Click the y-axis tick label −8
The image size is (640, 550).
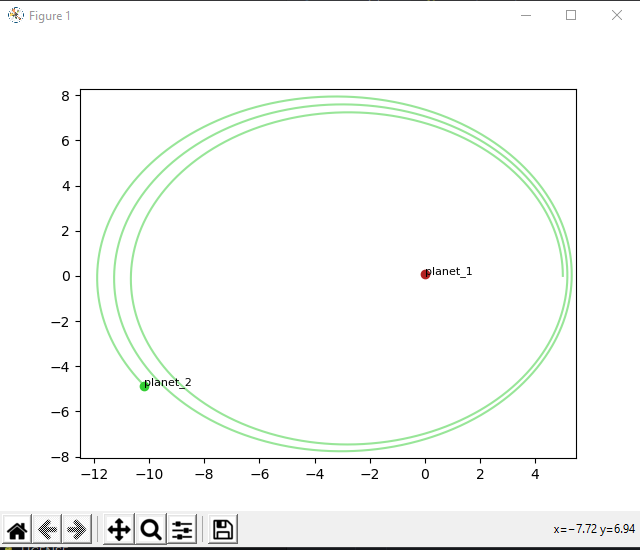pyautogui.click(x=60, y=457)
